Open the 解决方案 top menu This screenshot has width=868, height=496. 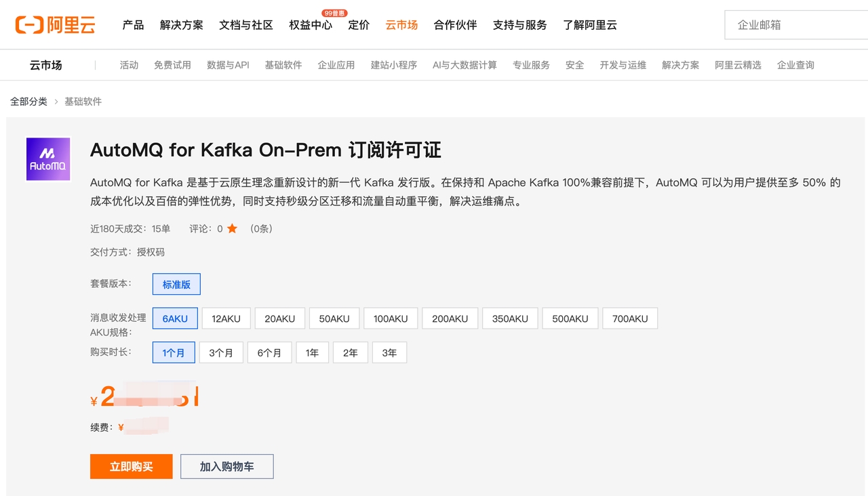point(182,25)
